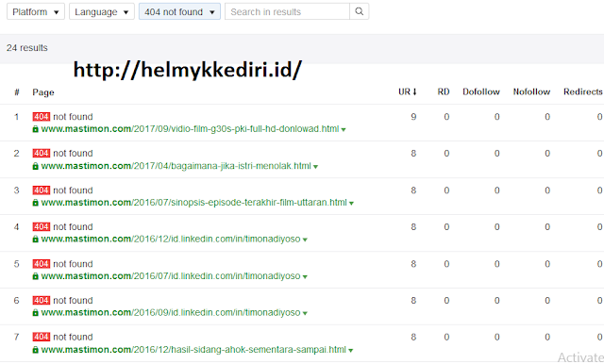604x364 pixels.
Task: Click the search magnifier button
Action: click(359, 11)
